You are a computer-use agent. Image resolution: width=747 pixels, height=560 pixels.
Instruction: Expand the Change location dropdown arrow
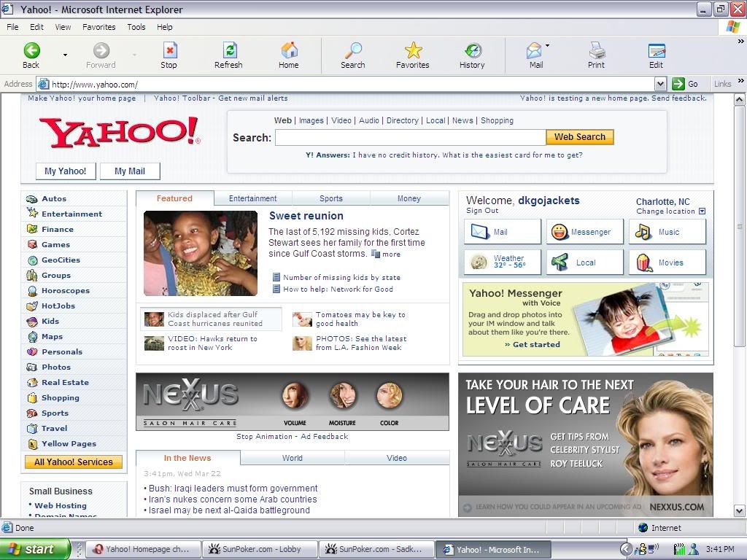tap(702, 211)
